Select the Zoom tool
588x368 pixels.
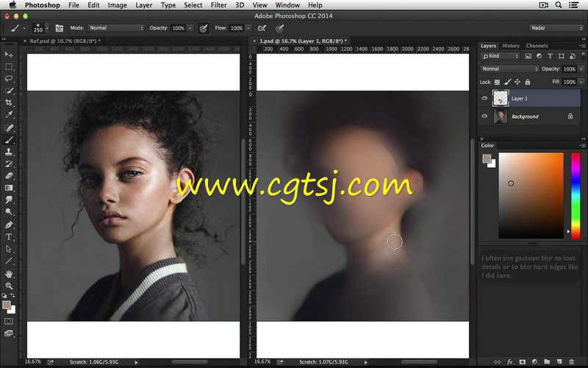9,286
